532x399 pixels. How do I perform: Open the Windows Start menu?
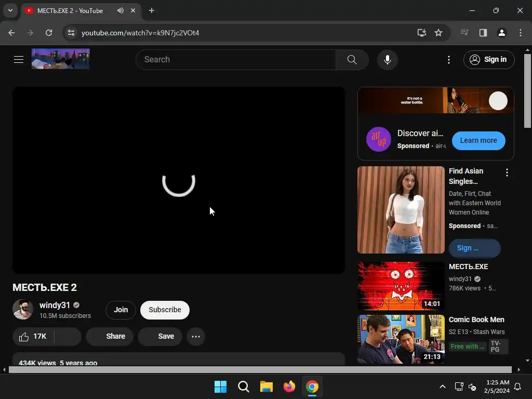click(x=220, y=387)
